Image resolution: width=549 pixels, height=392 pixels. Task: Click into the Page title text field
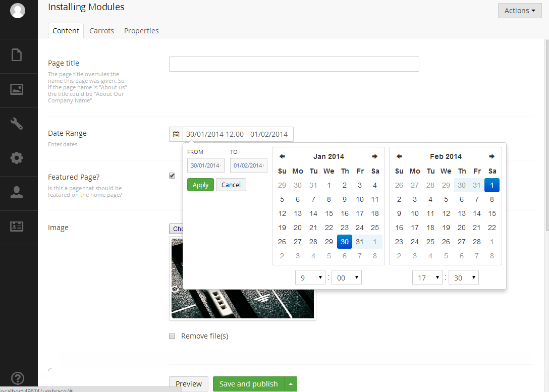294,64
